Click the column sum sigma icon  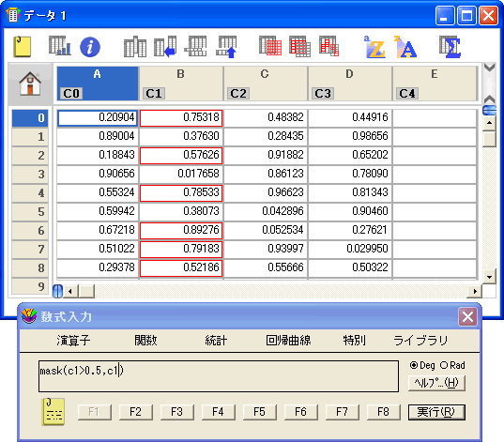(x=450, y=47)
